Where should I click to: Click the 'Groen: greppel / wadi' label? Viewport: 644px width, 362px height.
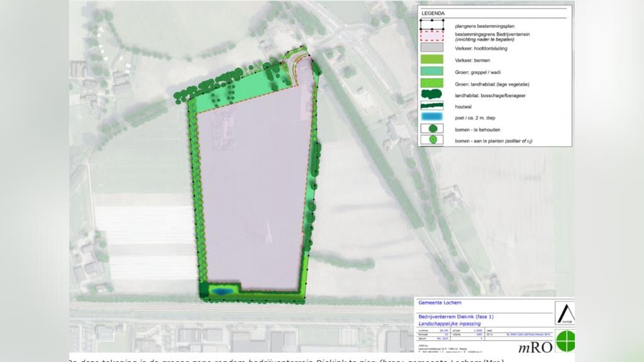pyautogui.click(x=478, y=72)
